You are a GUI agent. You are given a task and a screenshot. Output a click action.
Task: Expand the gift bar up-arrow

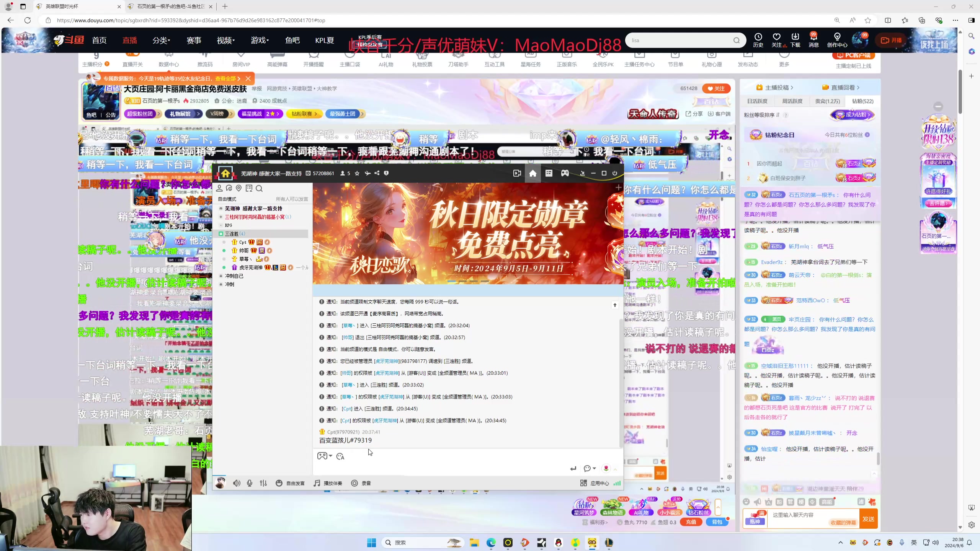pyautogui.click(x=718, y=508)
